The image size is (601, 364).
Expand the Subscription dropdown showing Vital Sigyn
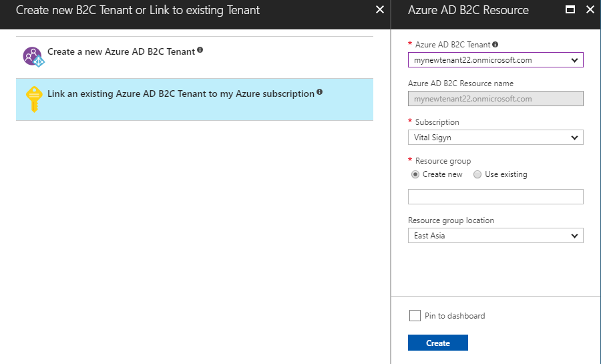[x=495, y=138]
